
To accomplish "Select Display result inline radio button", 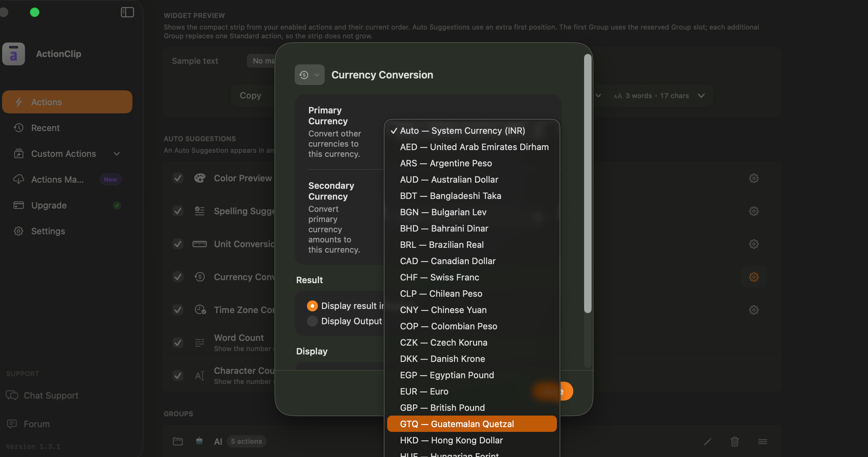I will pyautogui.click(x=312, y=306).
